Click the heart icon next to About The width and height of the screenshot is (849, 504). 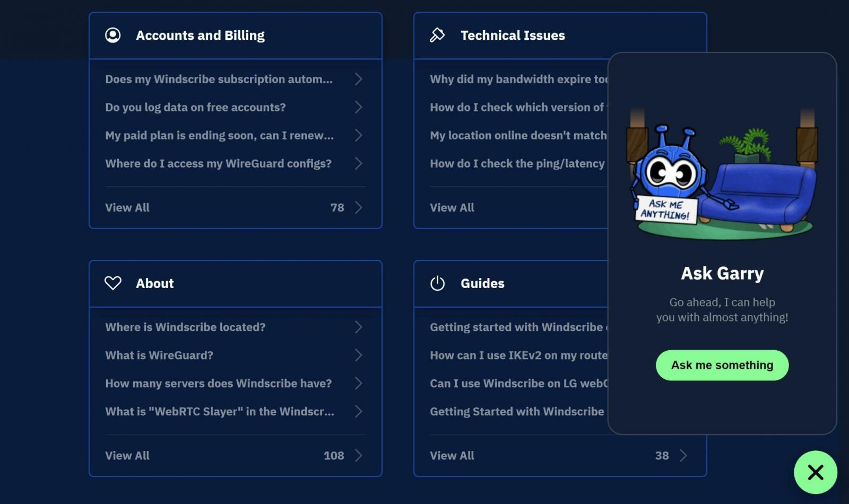[113, 283]
